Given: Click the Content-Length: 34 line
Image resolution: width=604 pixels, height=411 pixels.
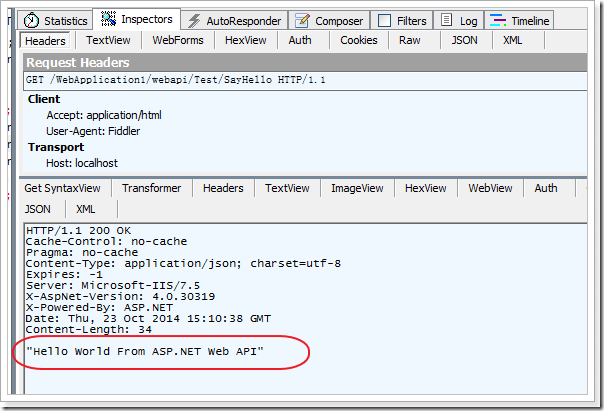Looking at the screenshot, I should (89, 330).
